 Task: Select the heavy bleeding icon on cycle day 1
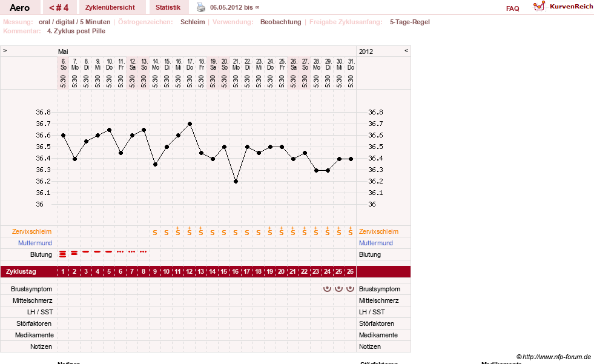tap(63, 254)
